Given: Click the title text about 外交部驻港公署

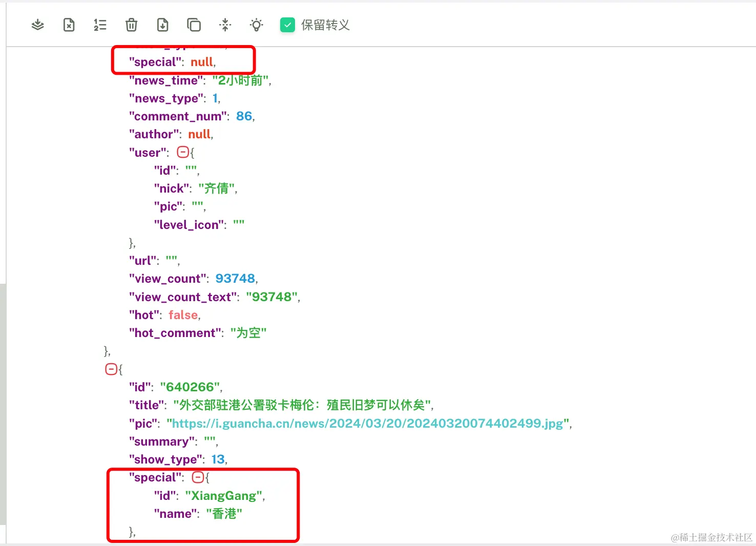Looking at the screenshot, I should (x=303, y=405).
